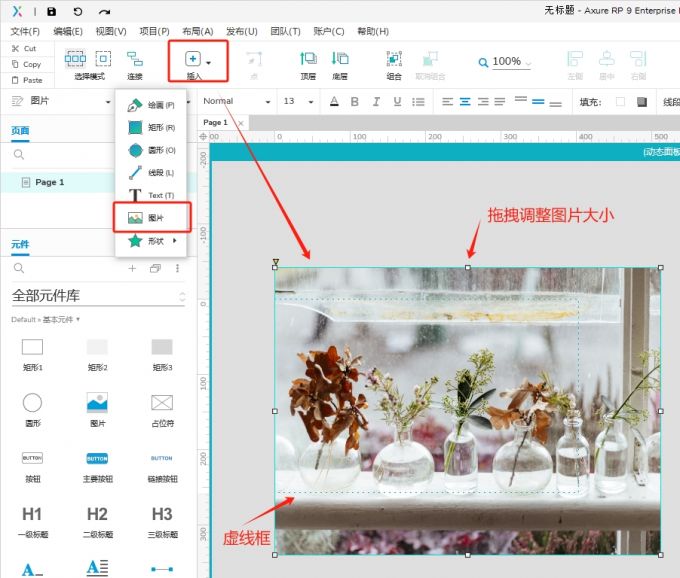Viewport: 680px width, 578px height.
Task: Open the 帮助(H) menu
Action: click(x=373, y=31)
